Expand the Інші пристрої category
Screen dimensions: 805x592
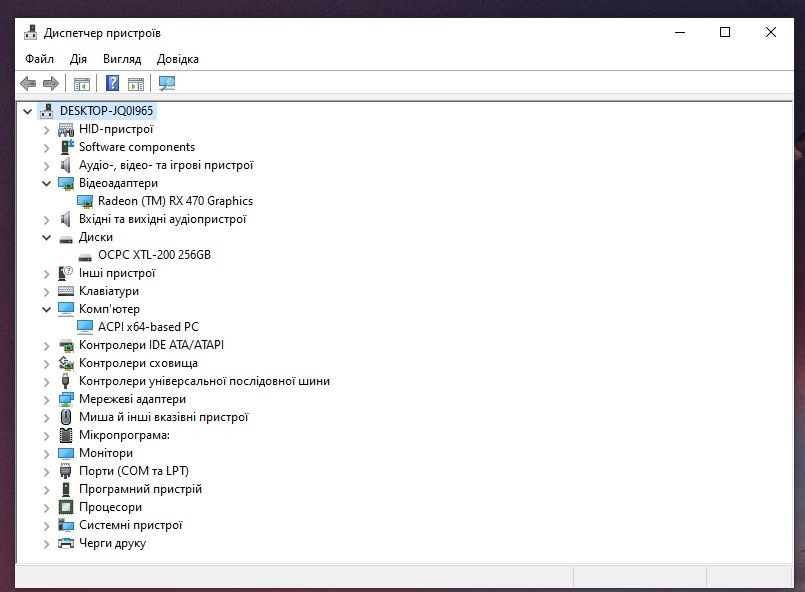(x=46, y=274)
